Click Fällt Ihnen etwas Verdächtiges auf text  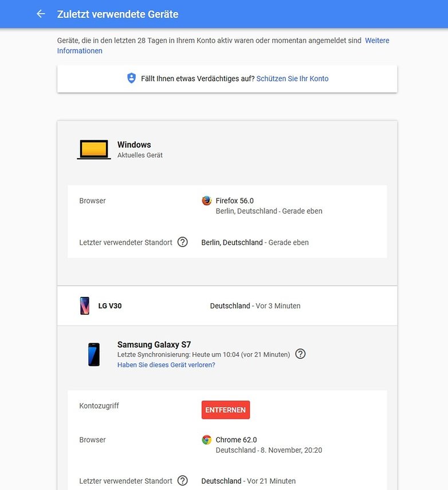point(198,79)
